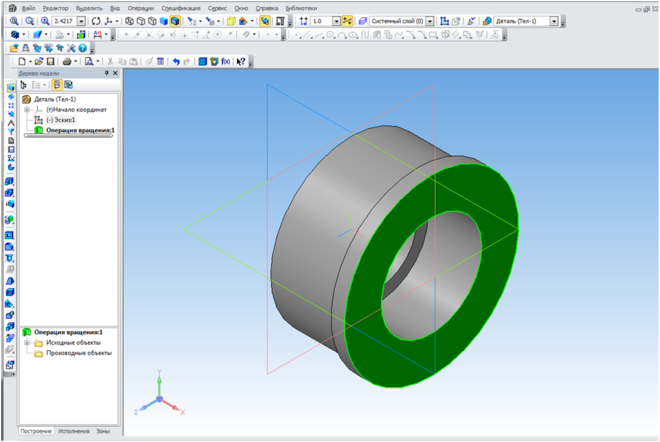This screenshot has height=442, width=660.
Task: Click the extrude operation blue box icon
Action: tap(10, 181)
